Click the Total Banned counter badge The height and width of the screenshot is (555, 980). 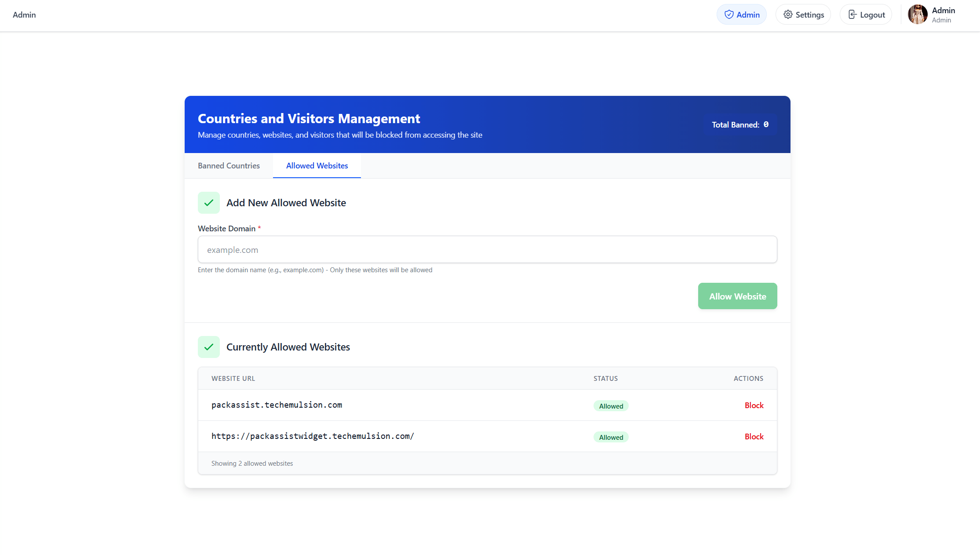[x=740, y=124]
